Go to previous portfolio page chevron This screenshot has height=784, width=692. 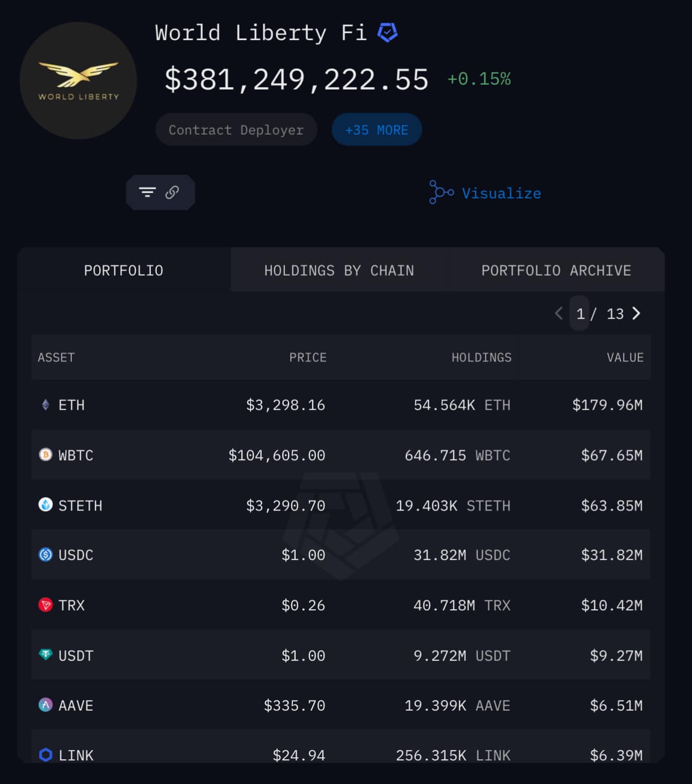[x=558, y=313]
